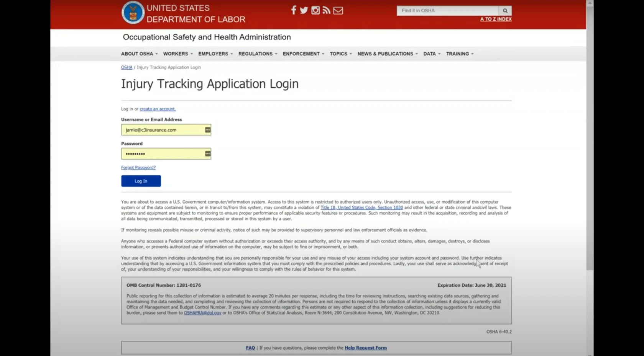The image size is (644, 356).
Task: Follow the create an account link
Action: click(158, 109)
